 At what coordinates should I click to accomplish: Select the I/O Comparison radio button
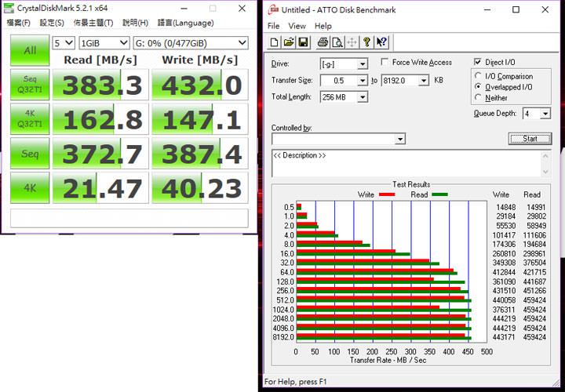click(x=479, y=76)
